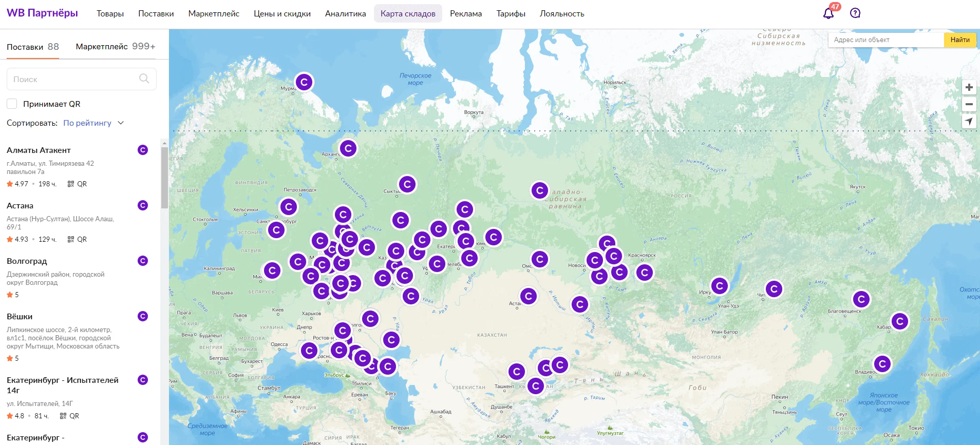Open the Реклама section
The image size is (980, 445).
click(466, 14)
